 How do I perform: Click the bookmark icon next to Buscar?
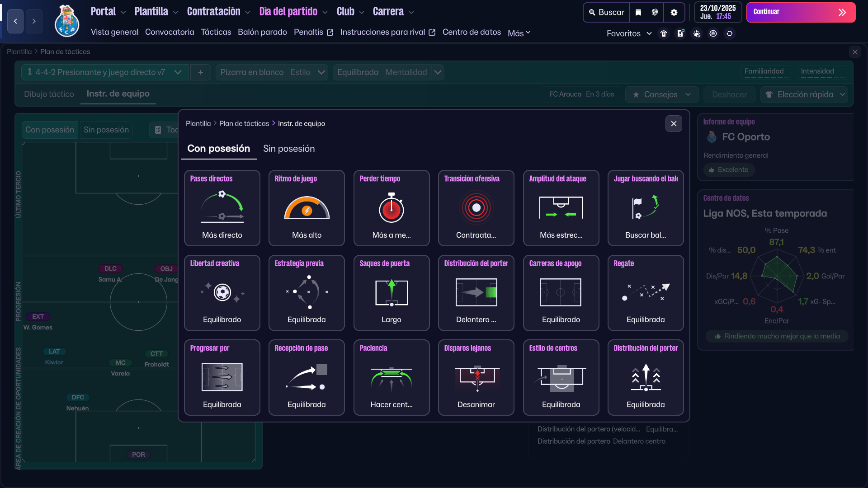[638, 13]
